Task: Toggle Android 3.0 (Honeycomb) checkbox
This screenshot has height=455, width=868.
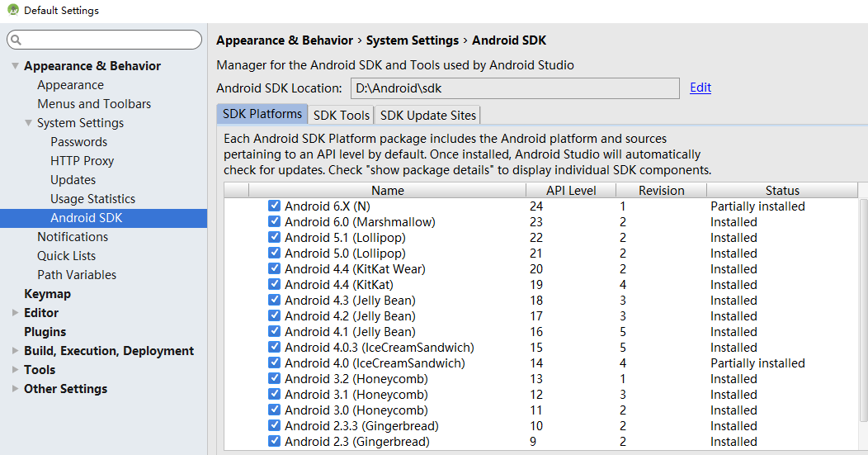Action: (x=274, y=410)
